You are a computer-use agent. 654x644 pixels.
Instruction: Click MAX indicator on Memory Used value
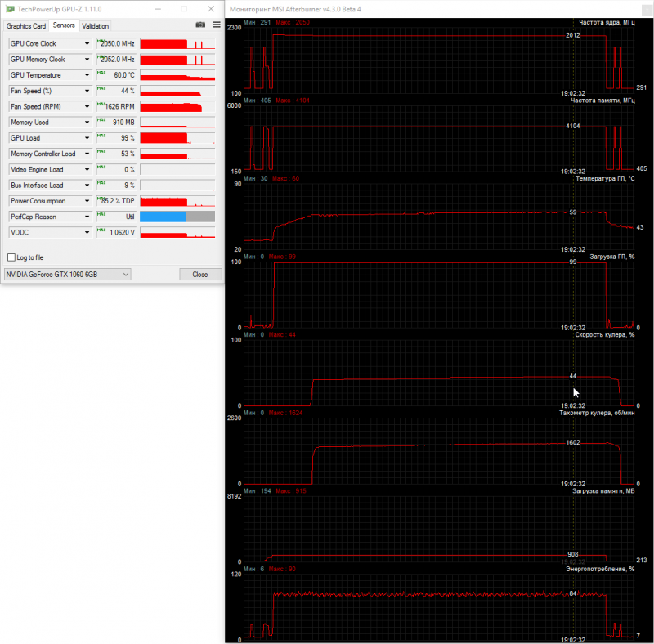[101, 119]
